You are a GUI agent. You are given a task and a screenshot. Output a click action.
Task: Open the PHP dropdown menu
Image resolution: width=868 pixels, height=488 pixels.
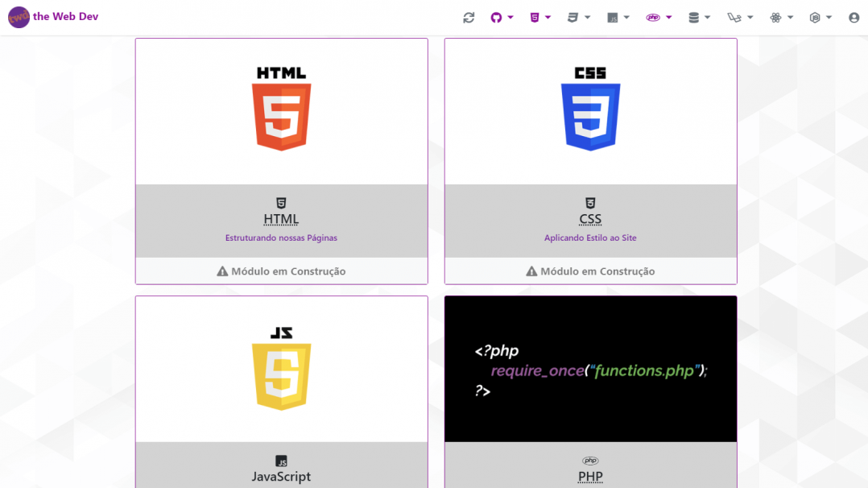pos(667,16)
